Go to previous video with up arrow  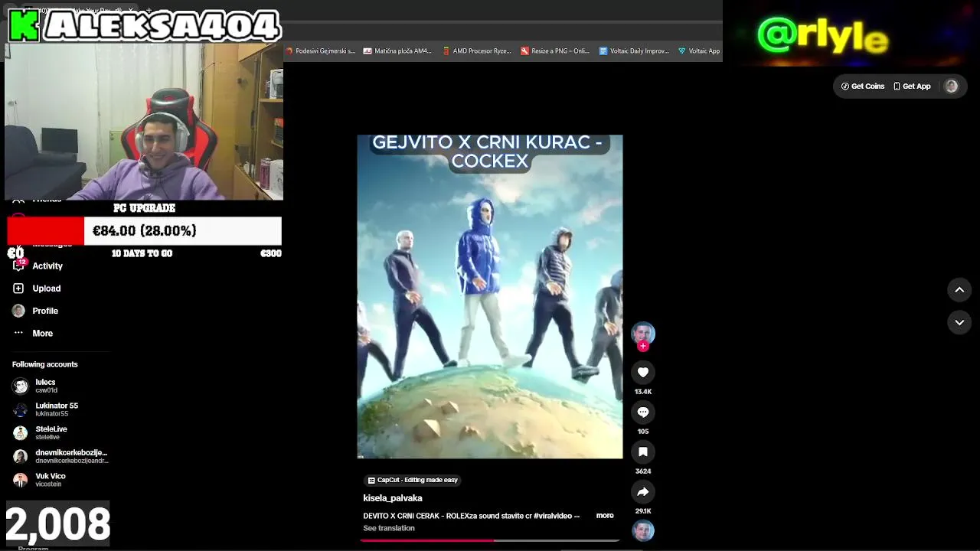(959, 290)
